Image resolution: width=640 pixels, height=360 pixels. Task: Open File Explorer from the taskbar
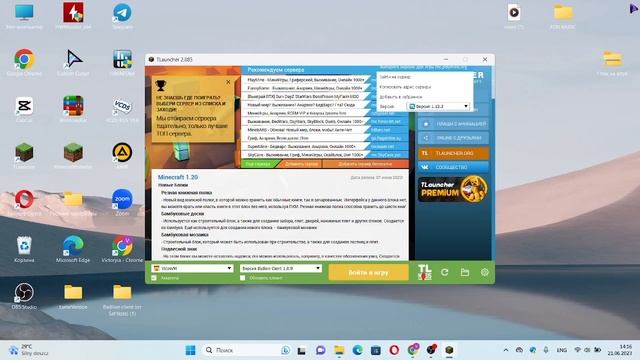coord(339,350)
